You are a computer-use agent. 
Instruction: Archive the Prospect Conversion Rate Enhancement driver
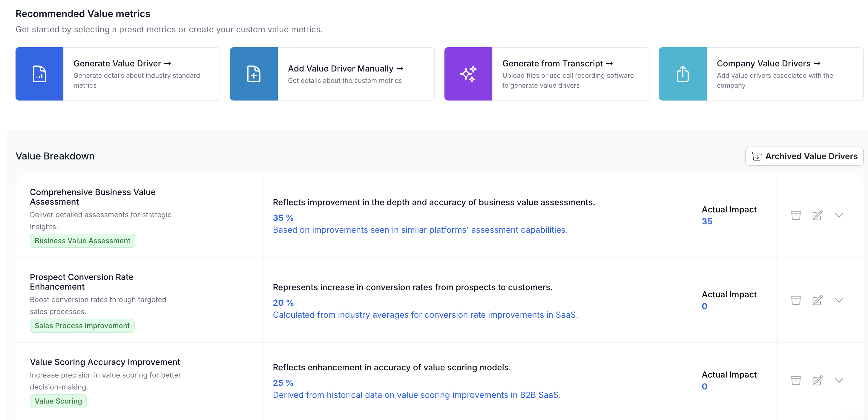click(x=795, y=300)
